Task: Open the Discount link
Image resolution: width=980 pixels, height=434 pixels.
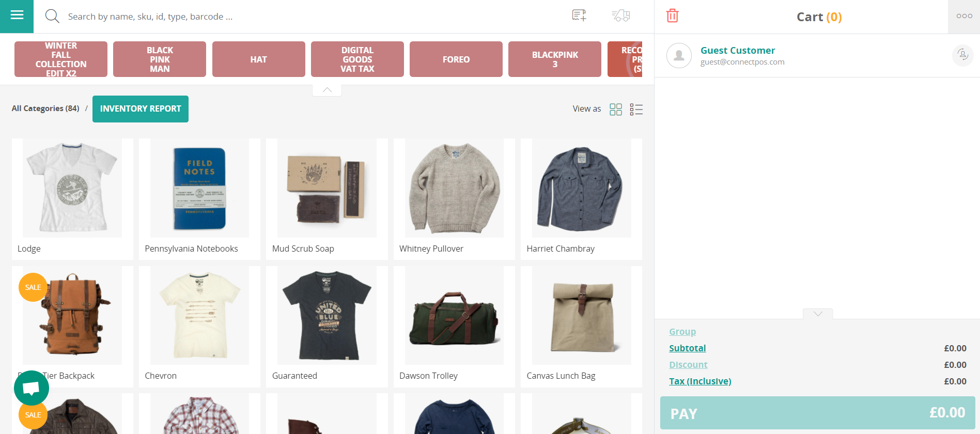Action: tap(688, 365)
